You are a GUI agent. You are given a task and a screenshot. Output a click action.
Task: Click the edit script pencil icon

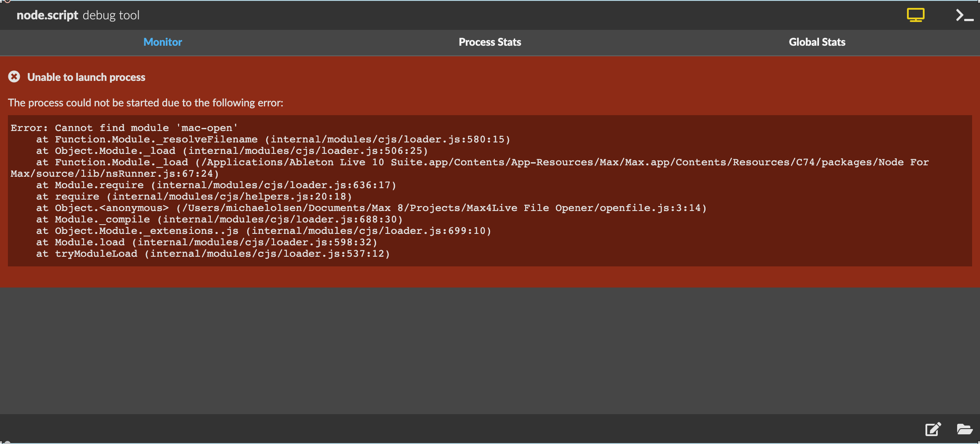pyautogui.click(x=933, y=429)
